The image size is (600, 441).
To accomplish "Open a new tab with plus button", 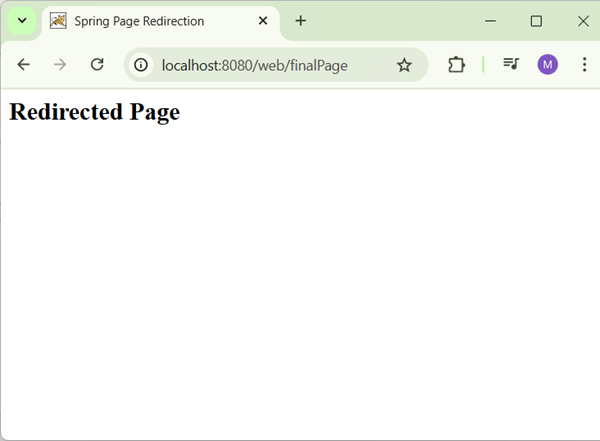I will [301, 21].
